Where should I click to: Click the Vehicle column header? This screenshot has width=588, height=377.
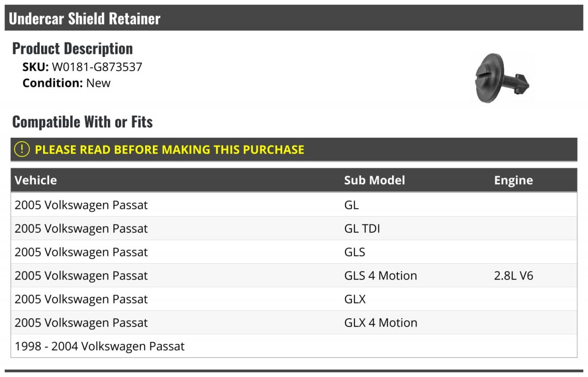36,180
